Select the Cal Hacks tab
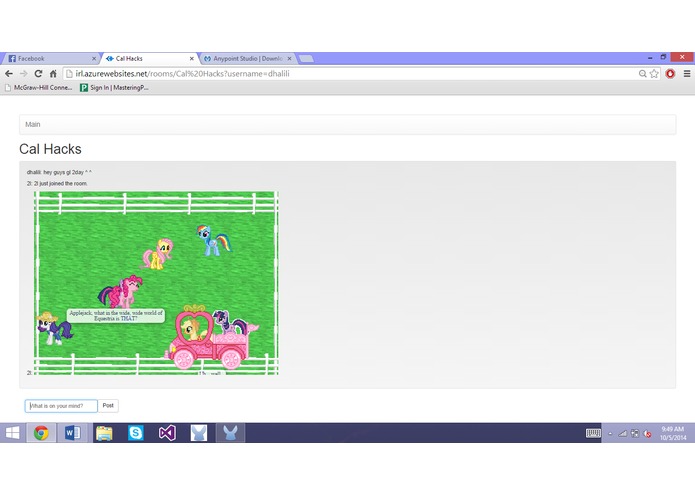The height and width of the screenshot is (494, 695). click(148, 58)
